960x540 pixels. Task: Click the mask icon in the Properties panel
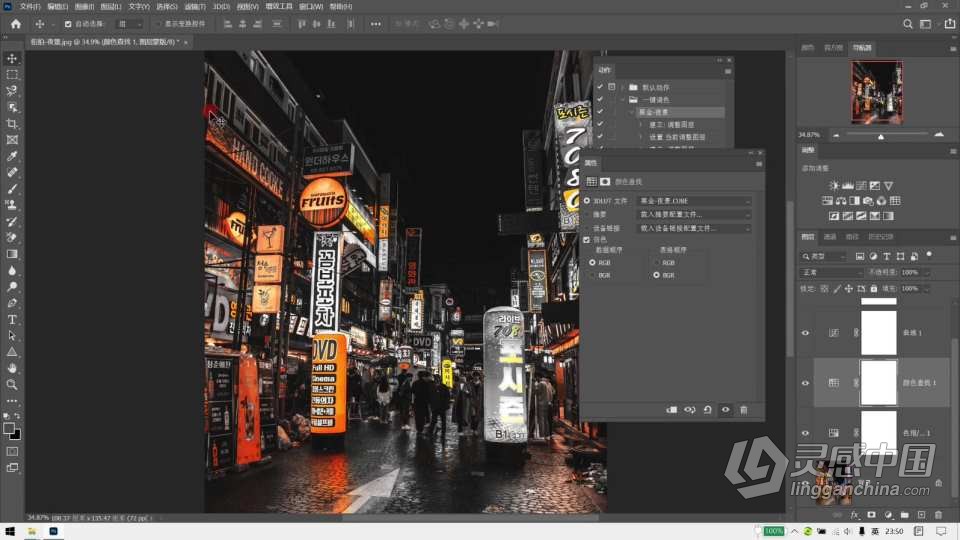(x=605, y=181)
